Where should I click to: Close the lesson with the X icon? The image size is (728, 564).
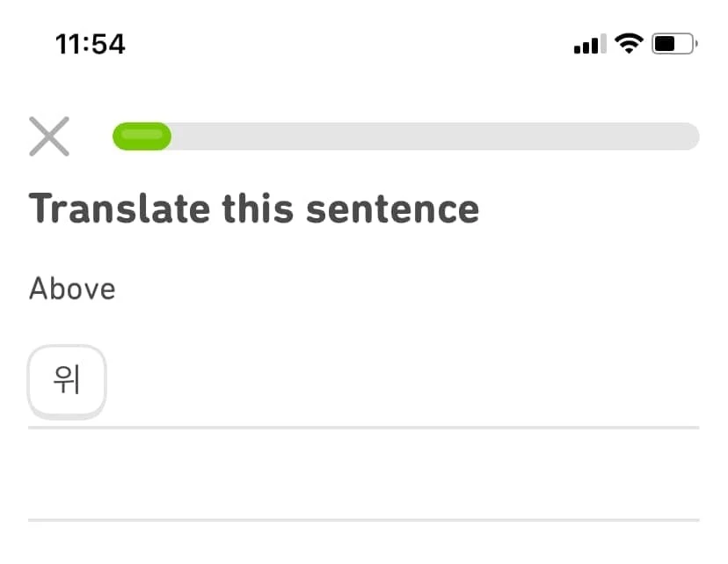pyautogui.click(x=49, y=137)
